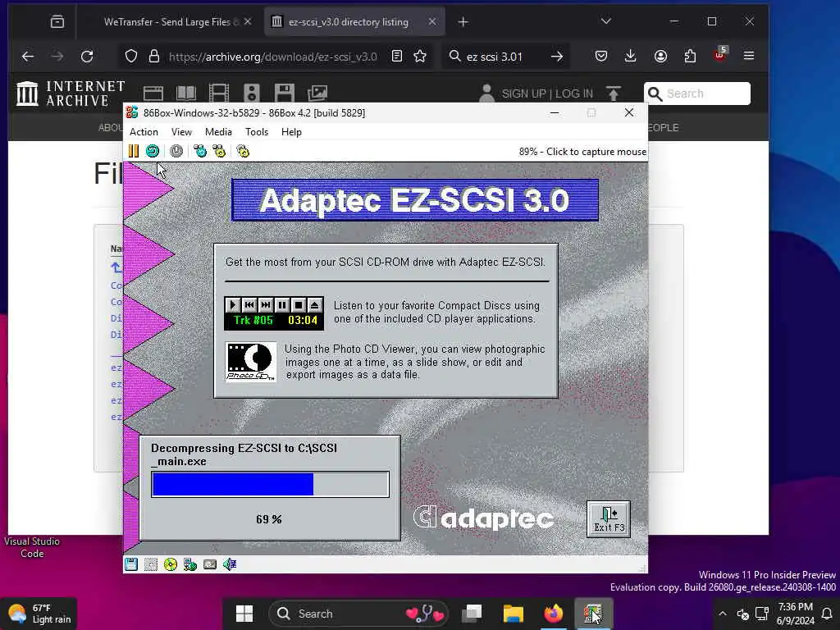Viewport: 840px width, 630px height.
Task: Click Internet Archive Search field
Action: 697,94
